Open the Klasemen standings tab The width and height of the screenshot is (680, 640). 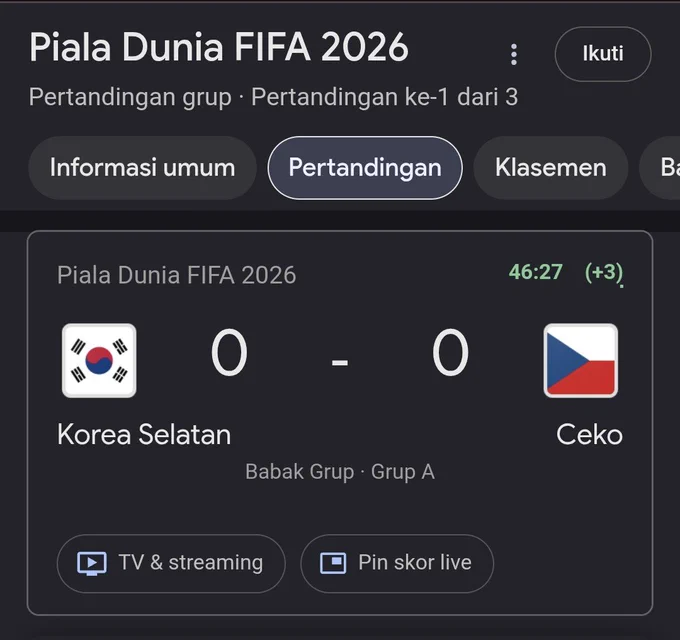click(551, 168)
